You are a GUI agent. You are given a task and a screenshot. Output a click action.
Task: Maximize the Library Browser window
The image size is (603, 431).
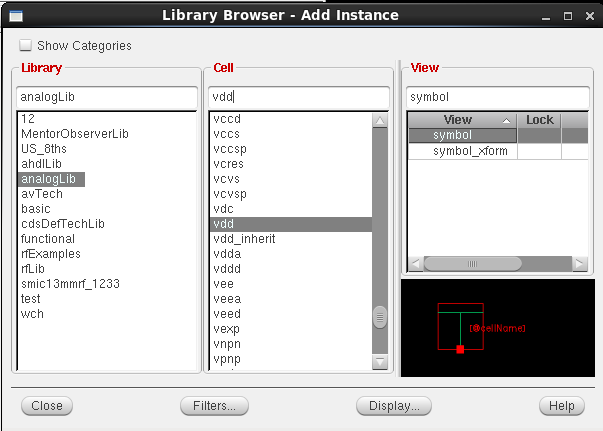click(568, 16)
